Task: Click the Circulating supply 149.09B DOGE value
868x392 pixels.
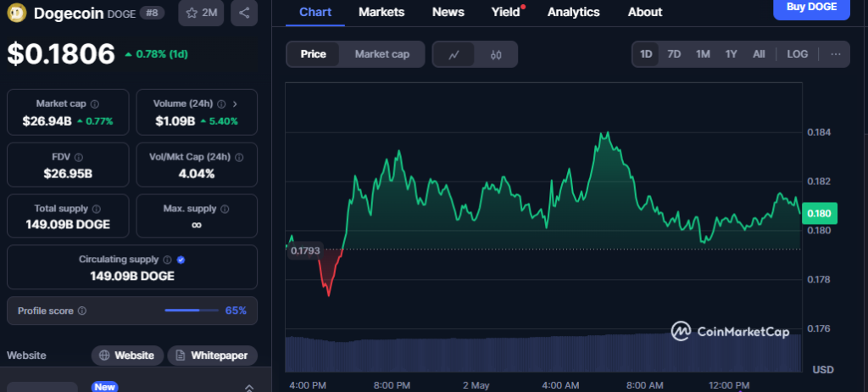Action: tap(132, 276)
